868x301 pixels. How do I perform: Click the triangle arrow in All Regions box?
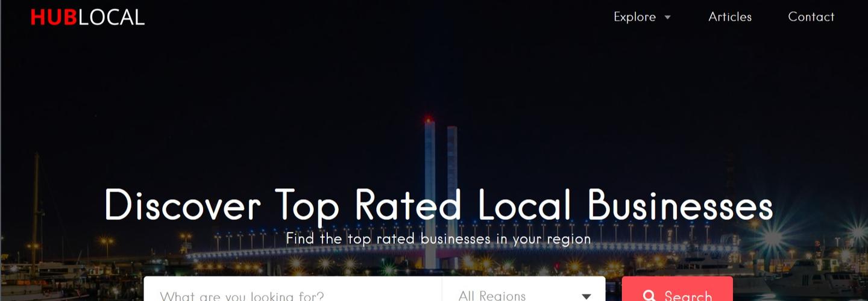(586, 296)
